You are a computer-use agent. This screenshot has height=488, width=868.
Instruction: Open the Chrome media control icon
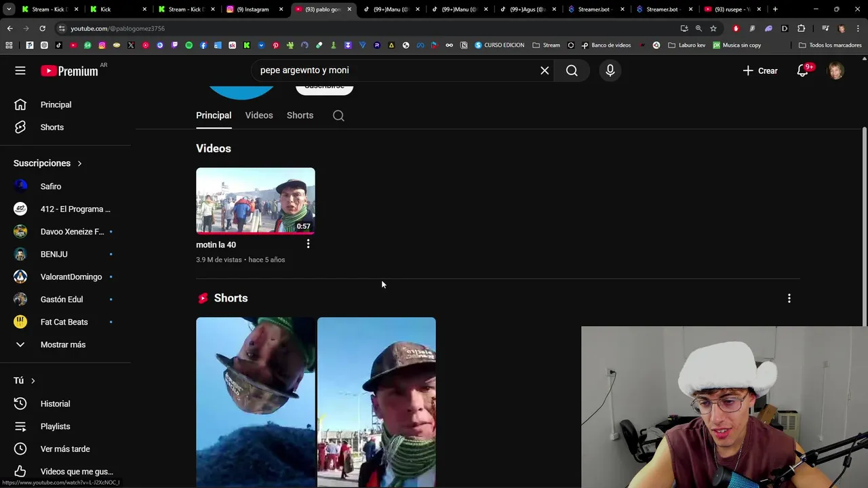pos(825,28)
